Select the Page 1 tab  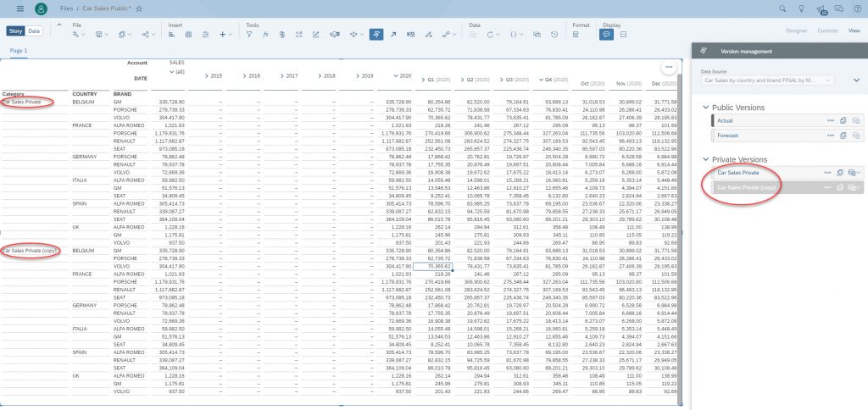tap(19, 50)
